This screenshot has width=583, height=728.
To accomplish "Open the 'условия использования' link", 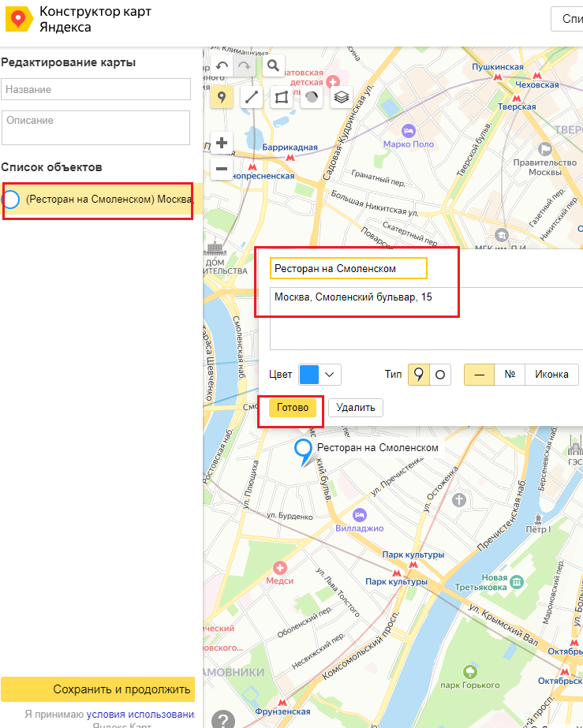I will pos(146,714).
